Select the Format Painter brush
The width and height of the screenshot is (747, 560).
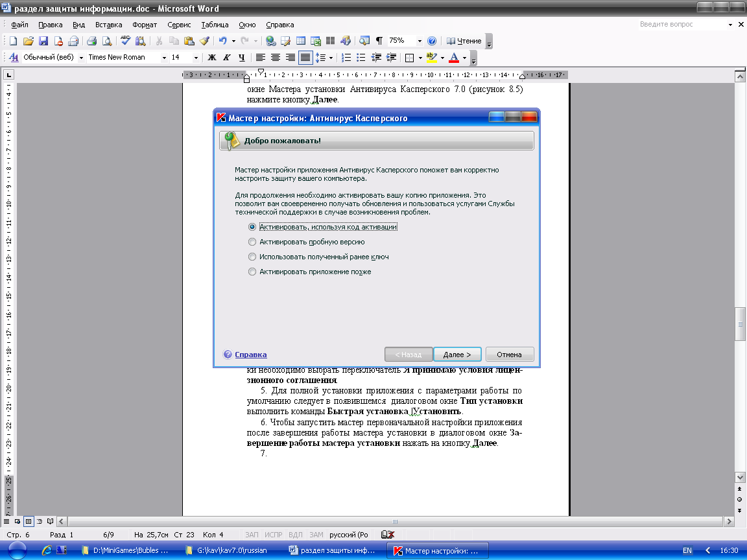[x=204, y=41]
